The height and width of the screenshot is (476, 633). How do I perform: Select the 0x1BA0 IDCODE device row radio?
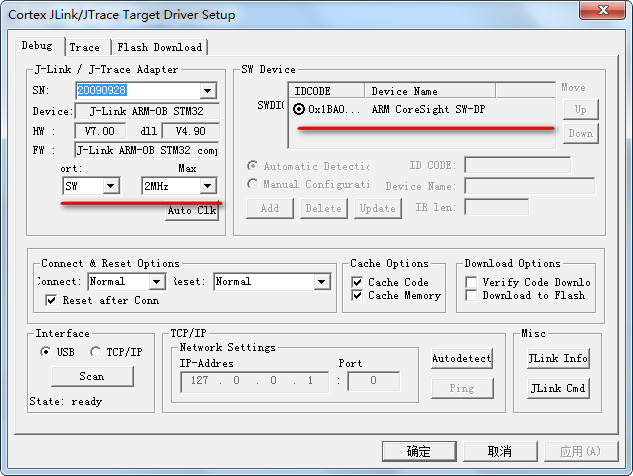click(299, 109)
